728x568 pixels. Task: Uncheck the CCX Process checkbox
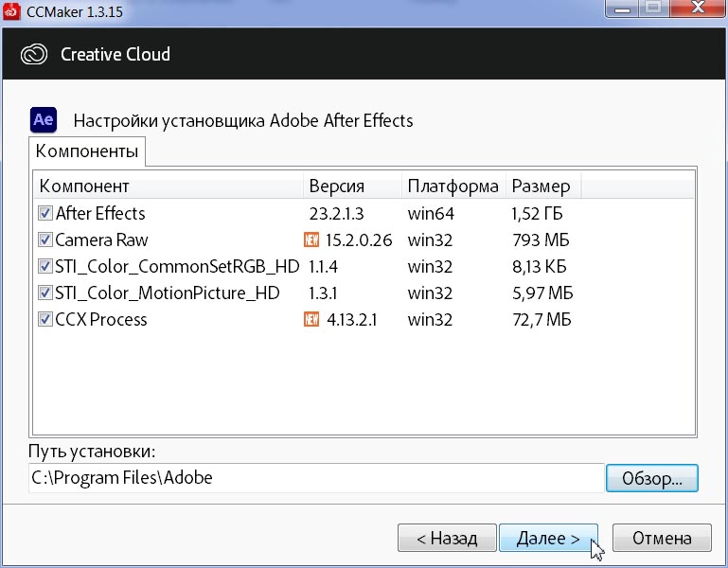point(45,320)
